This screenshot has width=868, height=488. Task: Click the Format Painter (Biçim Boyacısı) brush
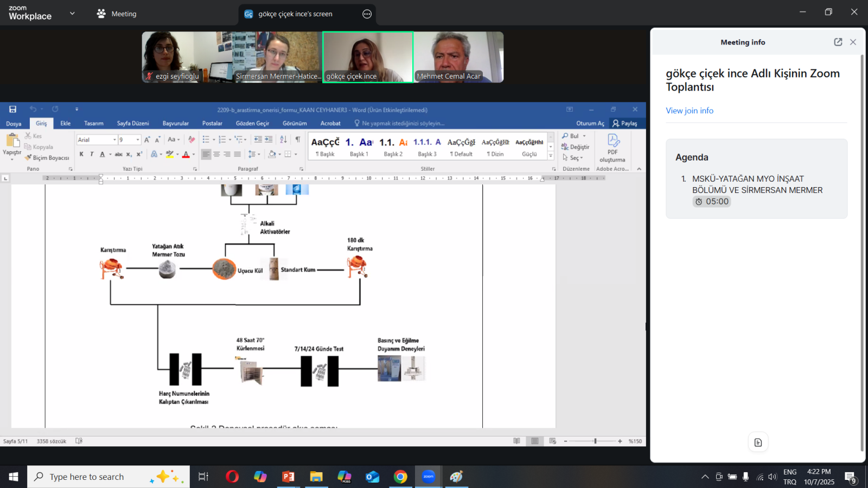click(28, 158)
